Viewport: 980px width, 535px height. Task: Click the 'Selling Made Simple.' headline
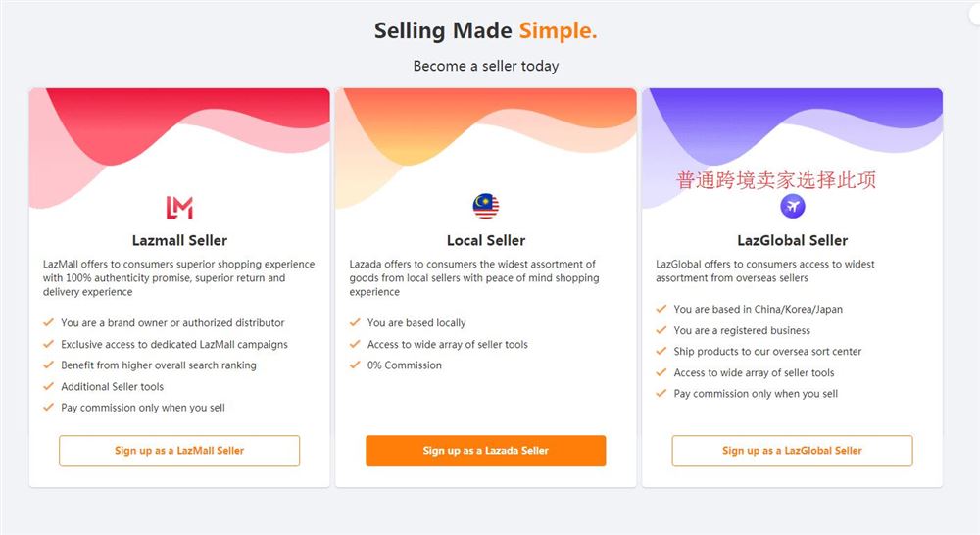(486, 30)
